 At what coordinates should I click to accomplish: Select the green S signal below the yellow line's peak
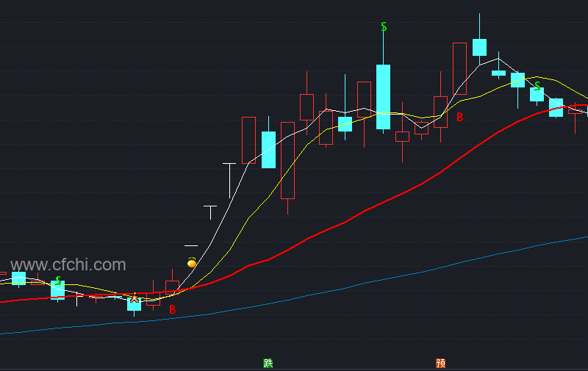537,86
